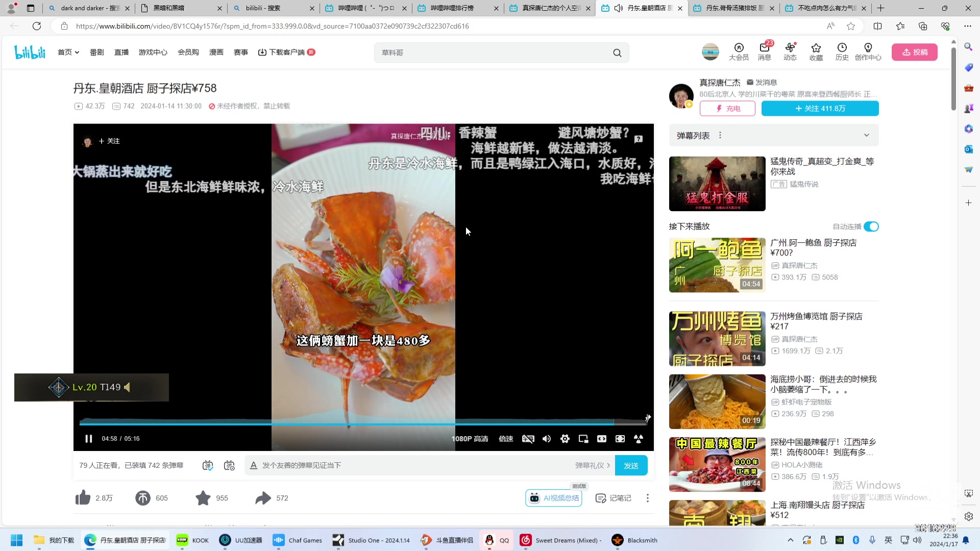Viewport: 980px width, 551px height.
Task: Go to 直播 live section
Action: [121, 52]
